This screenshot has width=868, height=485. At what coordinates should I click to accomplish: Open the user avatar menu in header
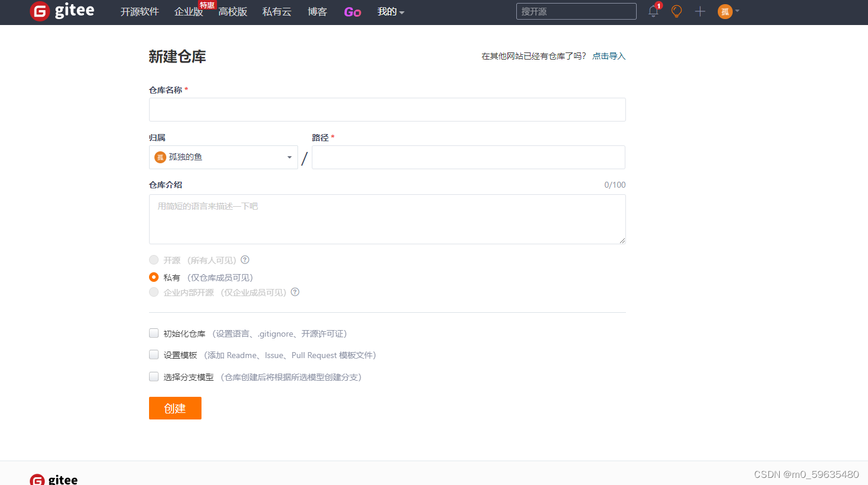(725, 11)
